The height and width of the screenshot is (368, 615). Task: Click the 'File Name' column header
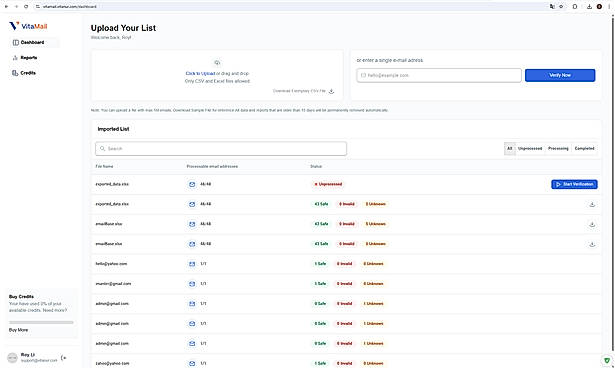click(x=104, y=166)
